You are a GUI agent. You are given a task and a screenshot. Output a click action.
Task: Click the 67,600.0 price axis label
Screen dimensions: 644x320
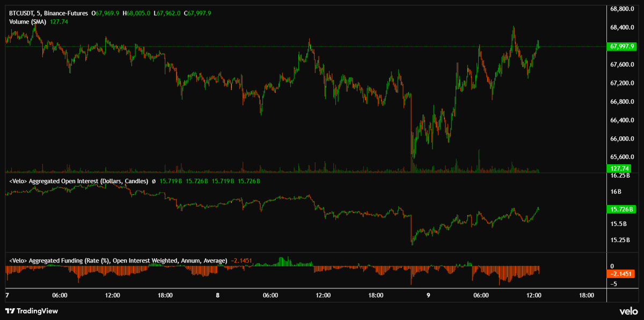coord(623,65)
